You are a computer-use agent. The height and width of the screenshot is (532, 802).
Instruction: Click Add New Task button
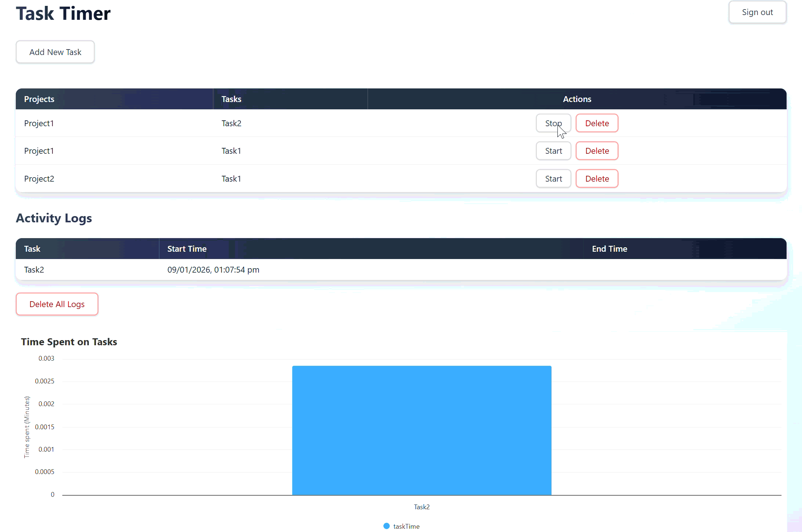pyautogui.click(x=55, y=52)
